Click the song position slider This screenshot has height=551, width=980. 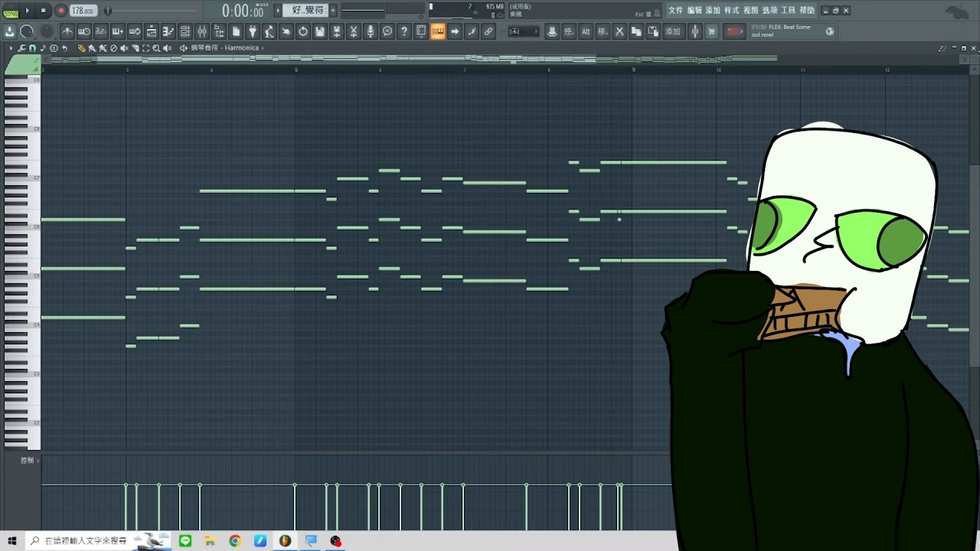click(x=107, y=11)
